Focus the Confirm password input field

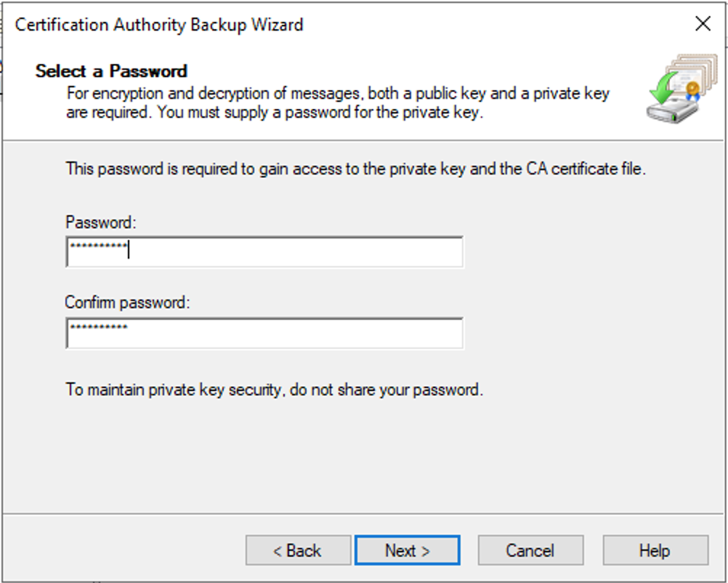tap(291, 333)
